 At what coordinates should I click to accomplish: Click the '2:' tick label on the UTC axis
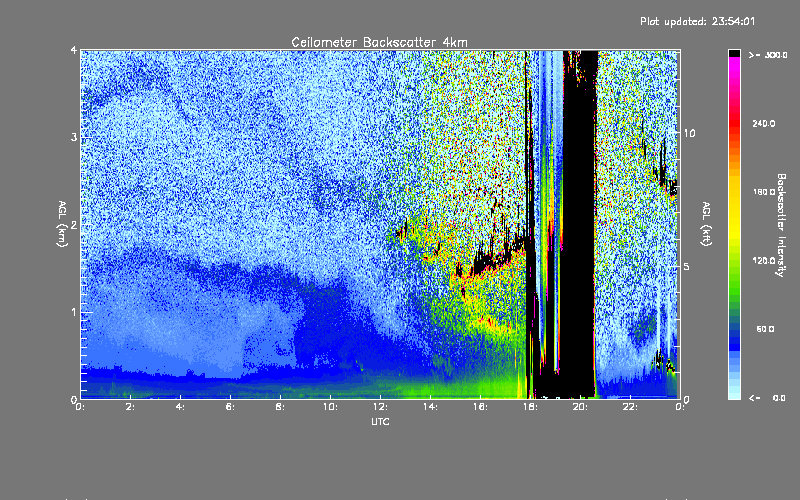click(x=131, y=407)
